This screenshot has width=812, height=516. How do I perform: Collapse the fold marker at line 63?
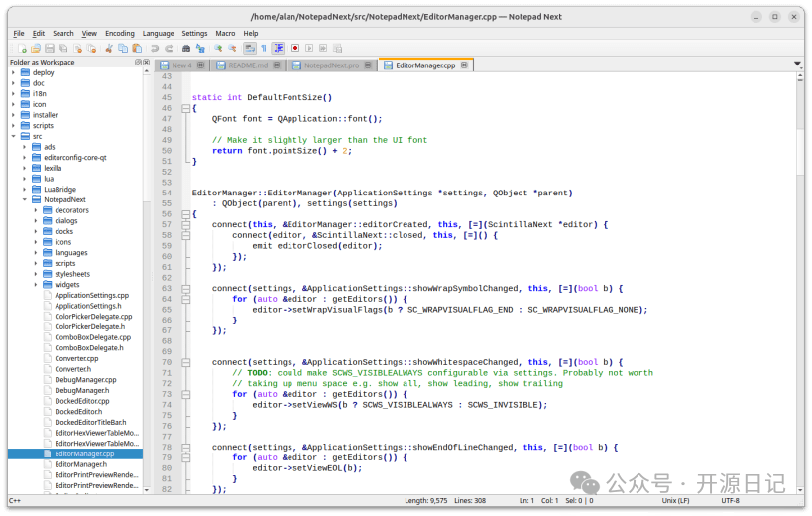point(186,289)
